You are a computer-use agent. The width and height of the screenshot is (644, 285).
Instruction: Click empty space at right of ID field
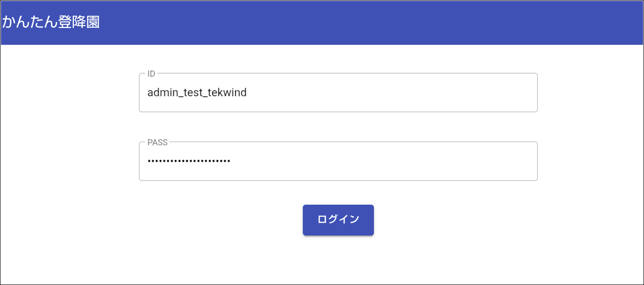[x=445, y=93]
